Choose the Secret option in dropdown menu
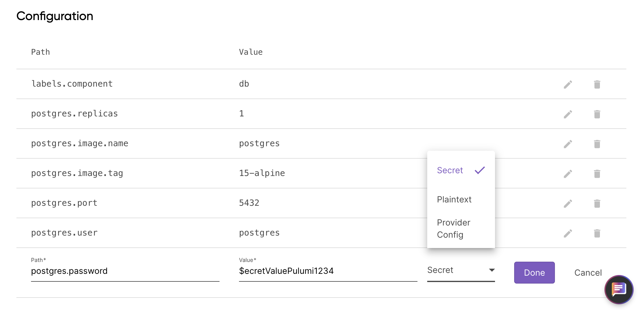This screenshot has width=644, height=310. (461, 170)
